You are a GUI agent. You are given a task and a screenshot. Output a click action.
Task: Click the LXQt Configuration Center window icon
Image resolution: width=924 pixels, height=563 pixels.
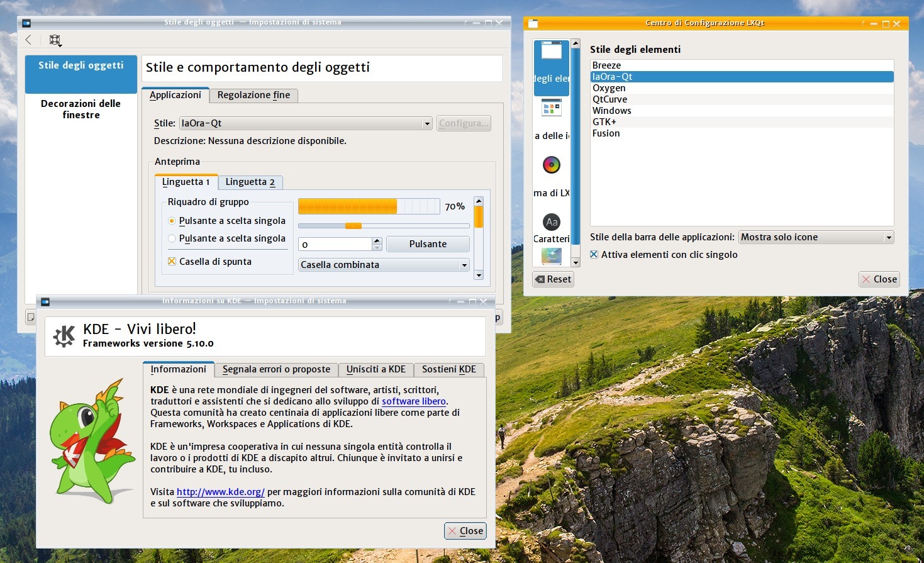pyautogui.click(x=533, y=23)
